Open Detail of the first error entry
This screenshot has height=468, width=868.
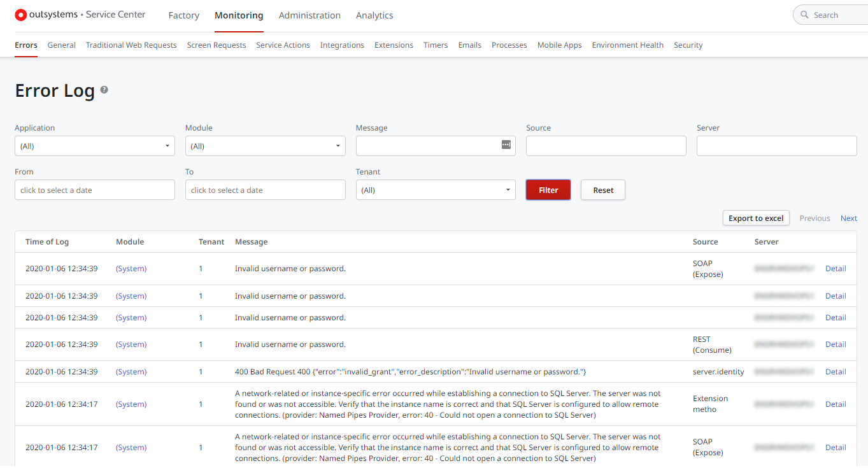836,268
